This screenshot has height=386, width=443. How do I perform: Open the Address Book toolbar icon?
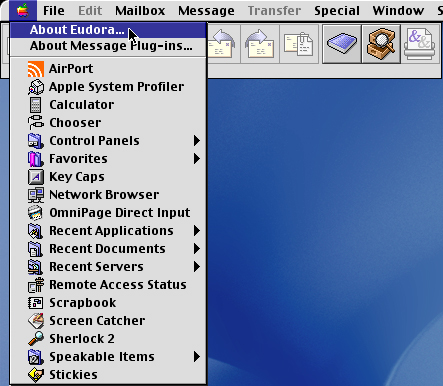342,44
